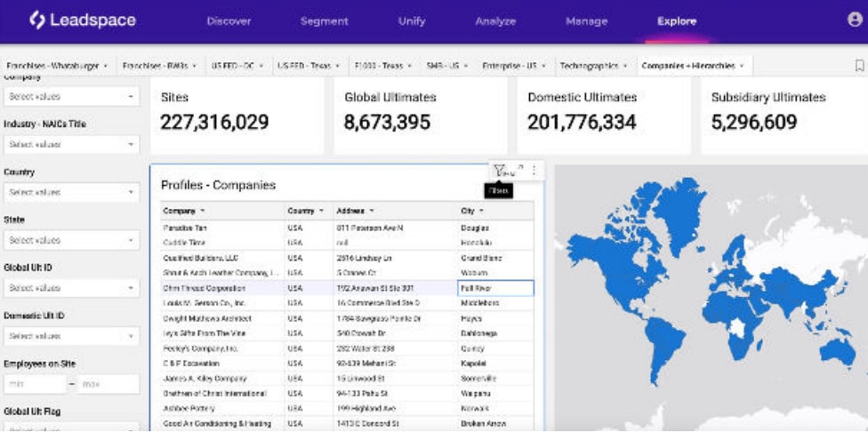
Task: Click the Dahlonega city cell
Action: click(x=496, y=333)
